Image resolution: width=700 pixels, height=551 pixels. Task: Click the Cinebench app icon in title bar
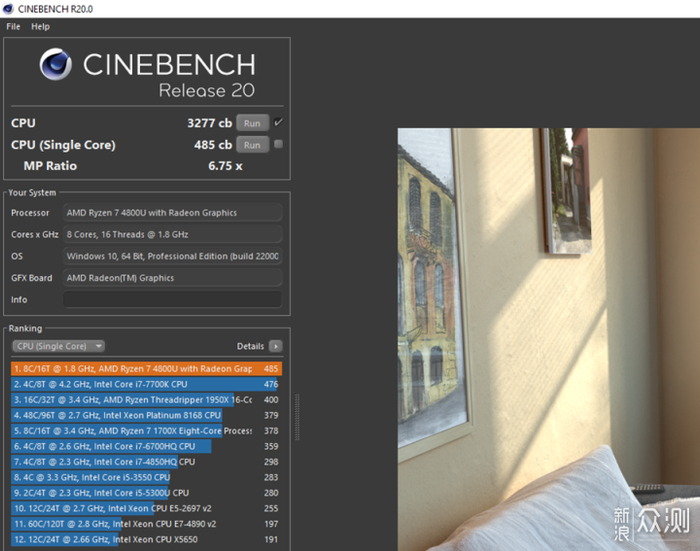click(8, 8)
